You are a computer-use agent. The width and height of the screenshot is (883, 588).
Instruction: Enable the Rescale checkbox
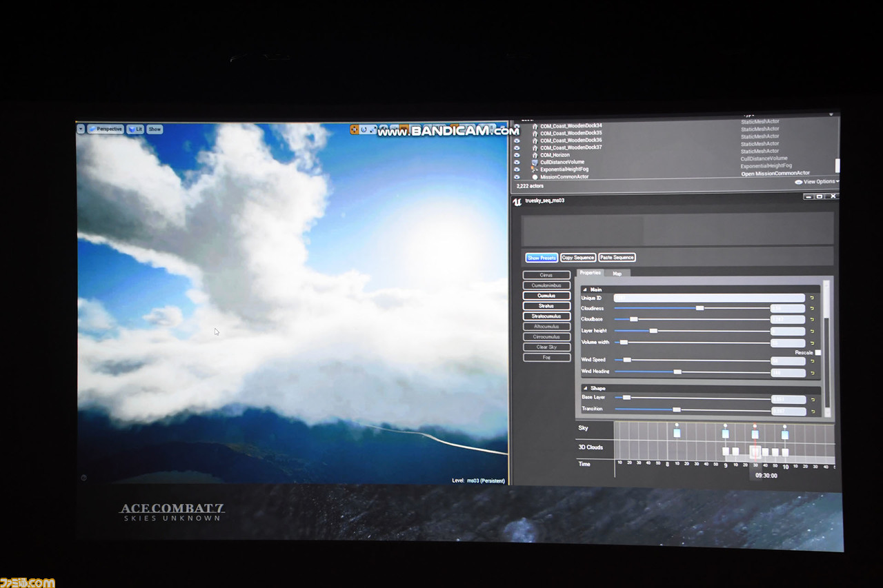coord(818,352)
